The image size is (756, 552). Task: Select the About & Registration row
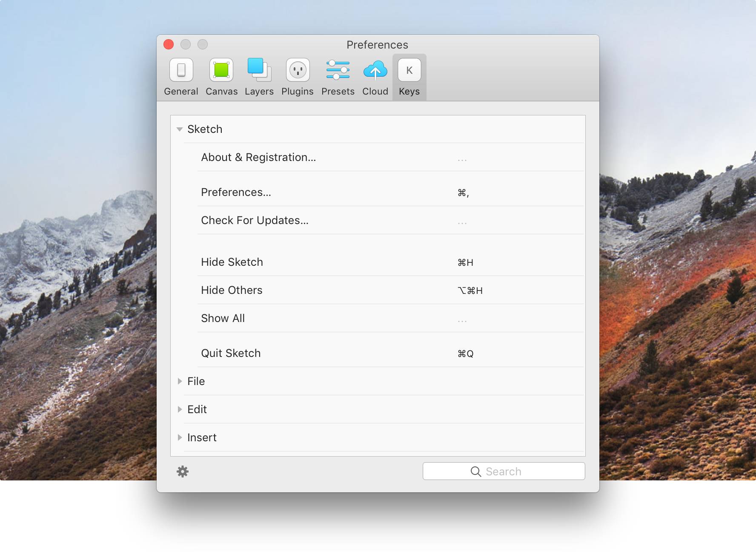tap(391, 157)
